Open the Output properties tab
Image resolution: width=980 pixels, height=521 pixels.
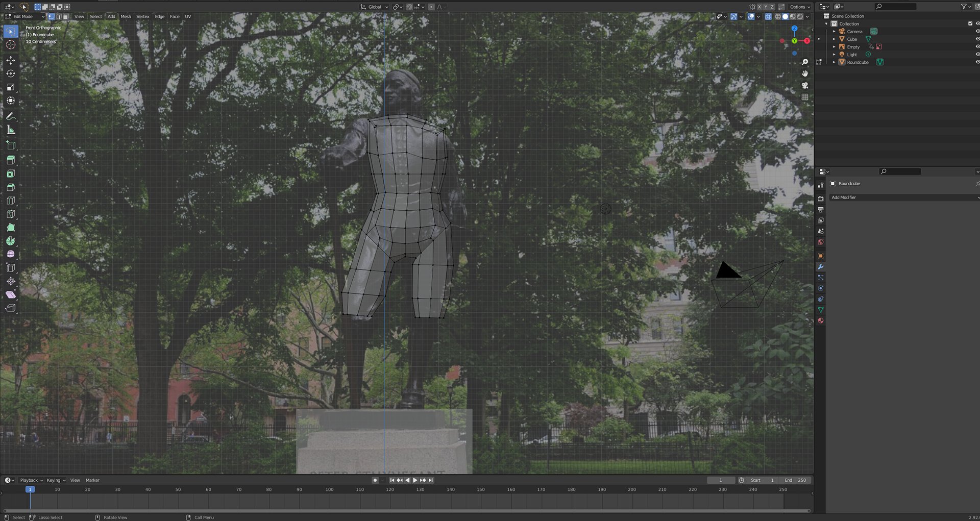(821, 210)
